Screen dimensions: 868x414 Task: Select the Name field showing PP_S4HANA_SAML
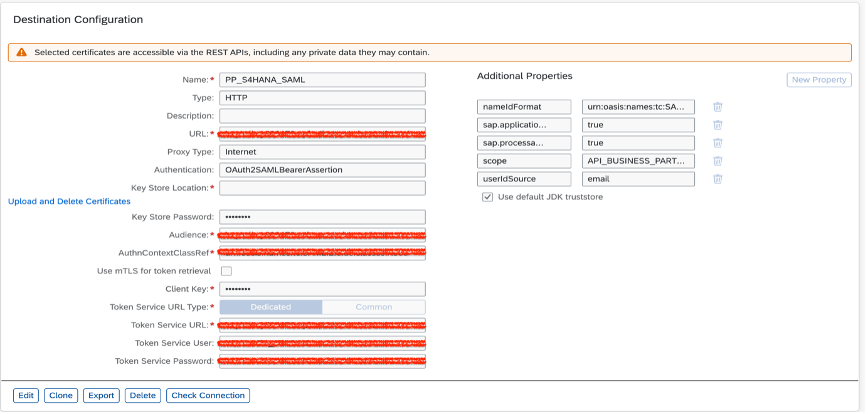click(322, 80)
